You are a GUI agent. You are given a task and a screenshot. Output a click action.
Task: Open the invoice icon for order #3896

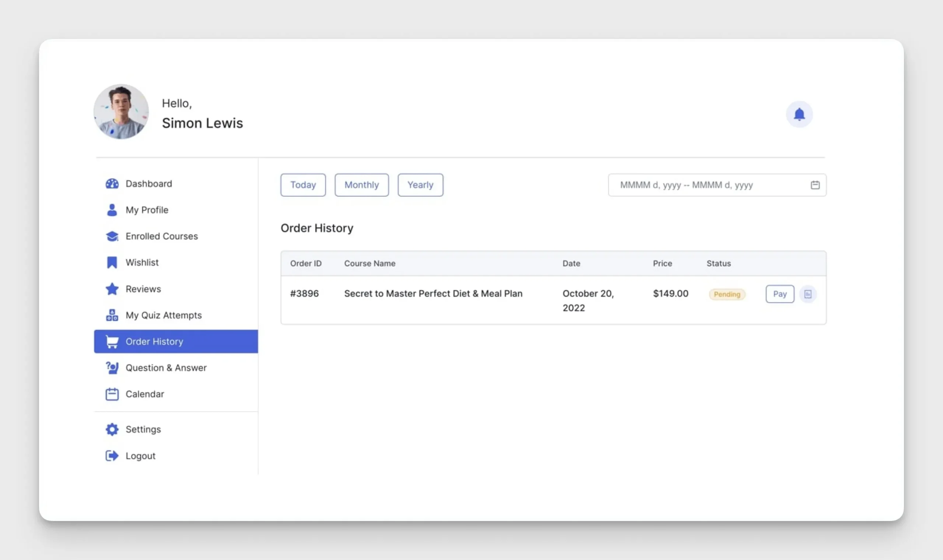tap(808, 294)
